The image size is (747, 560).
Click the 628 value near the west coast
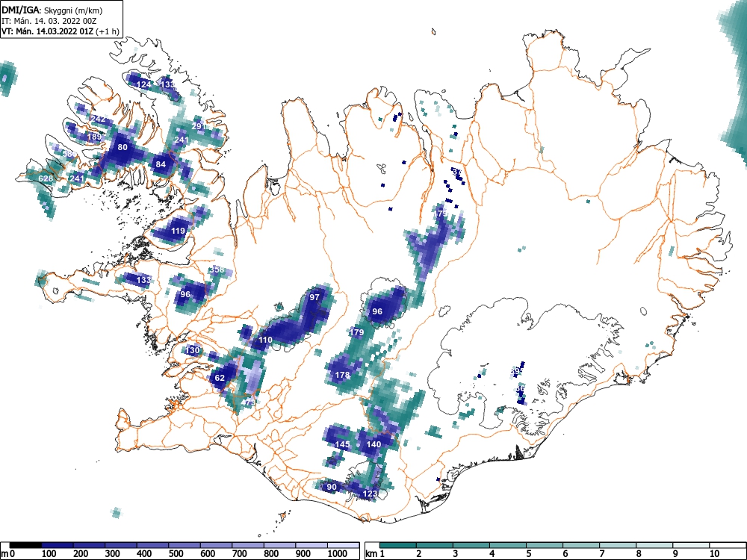46,179
